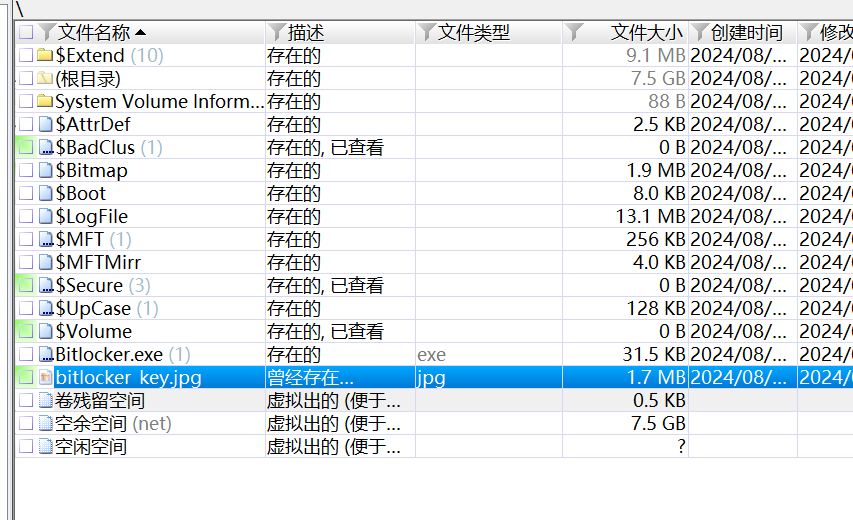This screenshot has width=853, height=520.
Task: Click the $Volume file icon
Action: [x=46, y=331]
